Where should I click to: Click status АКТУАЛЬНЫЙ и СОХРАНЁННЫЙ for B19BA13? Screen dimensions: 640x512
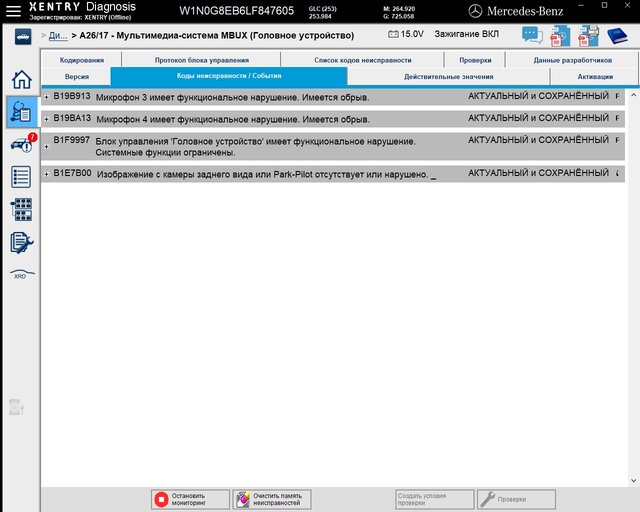coord(538,118)
